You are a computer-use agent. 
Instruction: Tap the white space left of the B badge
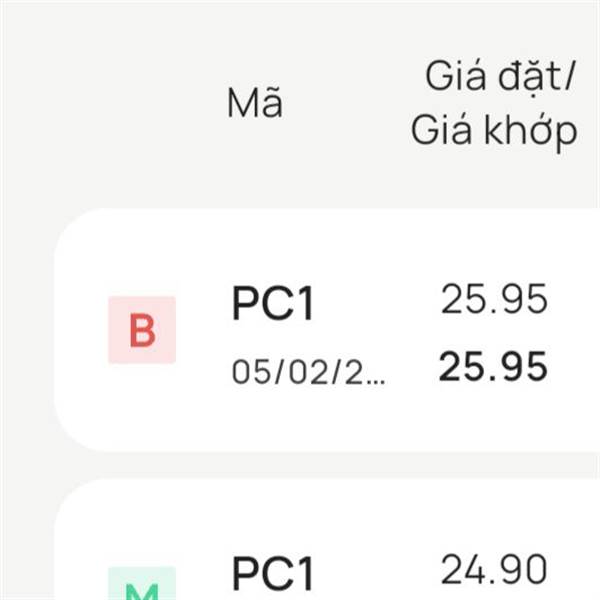pos(80,330)
